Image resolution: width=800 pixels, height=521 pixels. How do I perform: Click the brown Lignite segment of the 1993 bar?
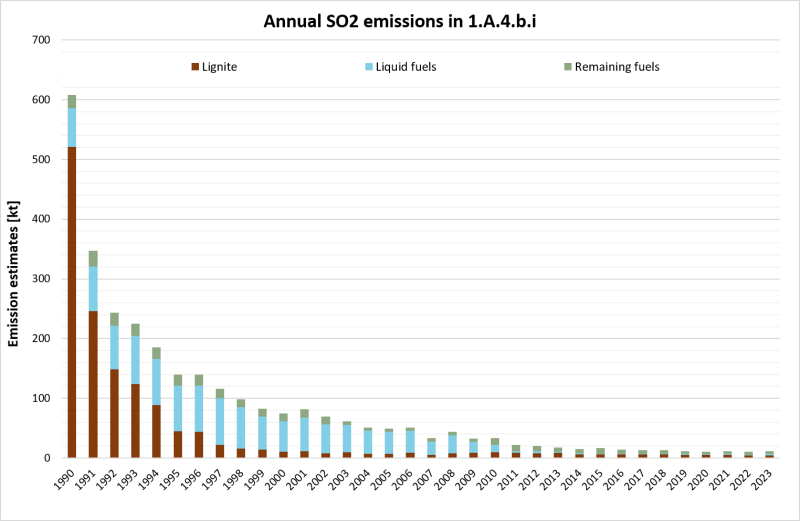coord(135,421)
